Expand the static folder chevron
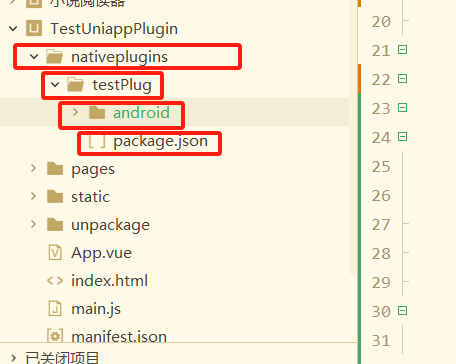456x364 pixels. pyautogui.click(x=33, y=196)
